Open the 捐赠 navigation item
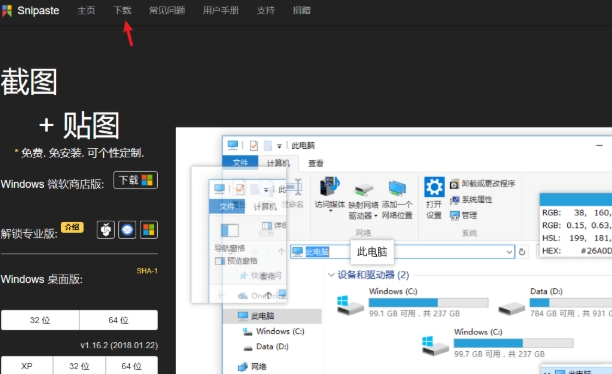The width and height of the screenshot is (612, 374). click(302, 11)
